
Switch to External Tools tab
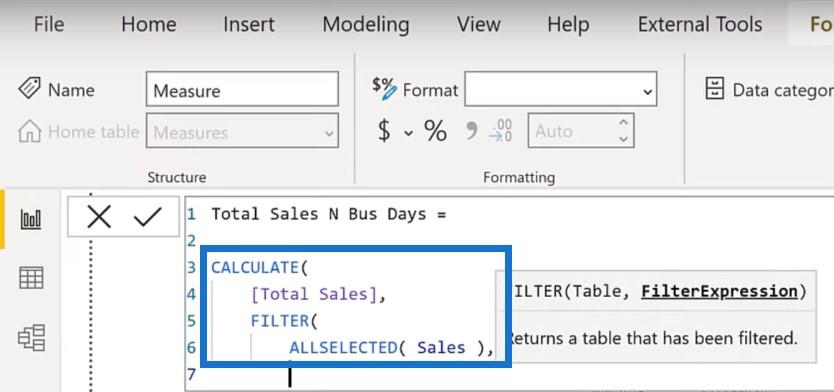coord(700,24)
